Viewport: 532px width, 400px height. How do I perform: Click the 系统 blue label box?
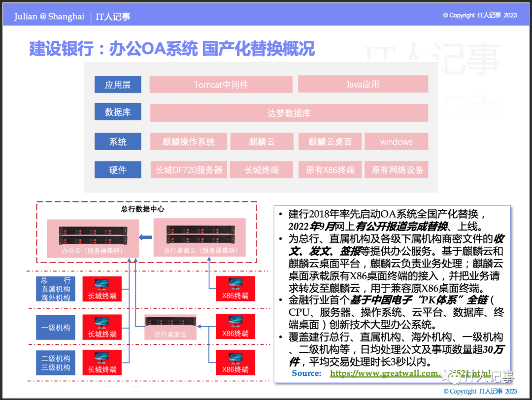[118, 141]
